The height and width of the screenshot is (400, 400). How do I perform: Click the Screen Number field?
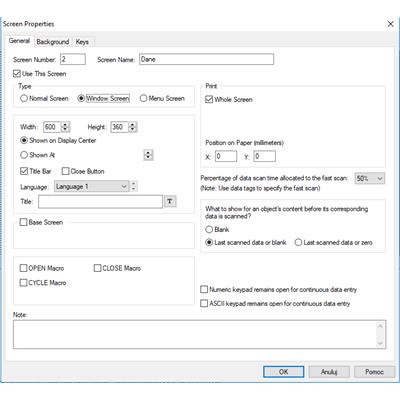click(73, 60)
